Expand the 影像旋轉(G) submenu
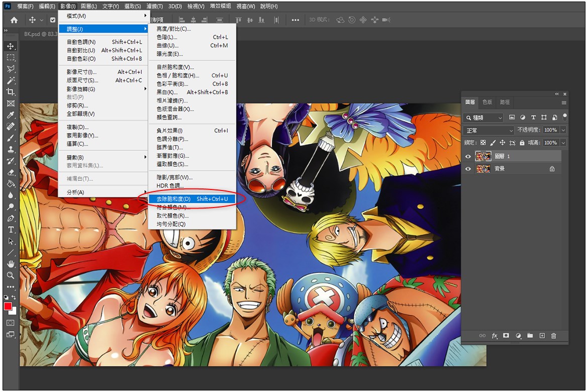This screenshot has width=588, height=392. pyautogui.click(x=103, y=89)
